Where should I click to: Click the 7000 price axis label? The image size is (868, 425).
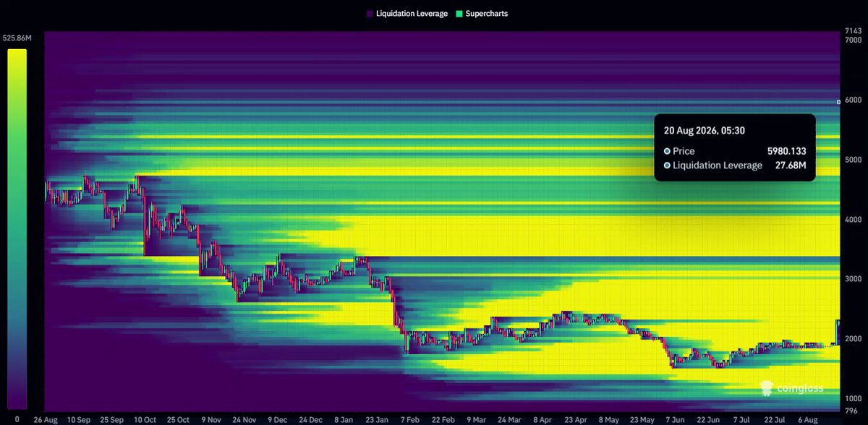pyautogui.click(x=854, y=40)
